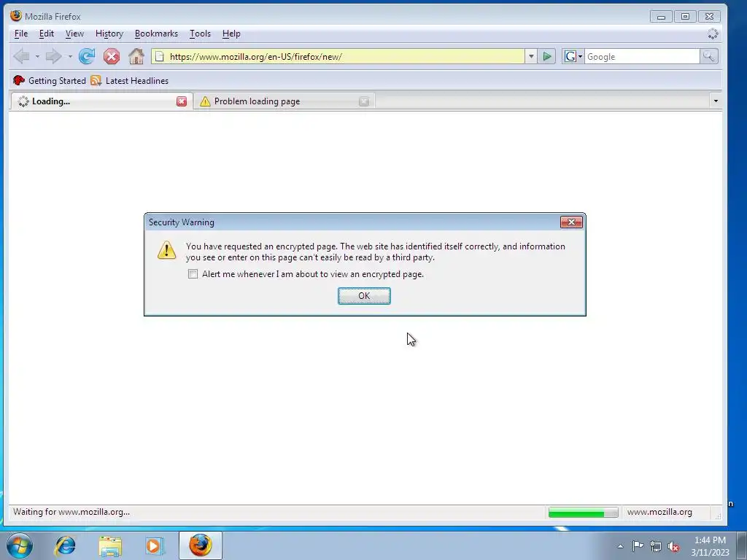Click www.mozilla.org in status bar
This screenshot has width=747, height=560.
tap(659, 512)
